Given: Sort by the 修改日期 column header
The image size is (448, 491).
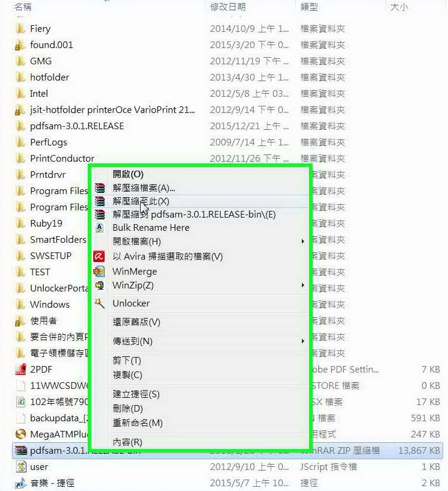Looking at the screenshot, I should [228, 7].
